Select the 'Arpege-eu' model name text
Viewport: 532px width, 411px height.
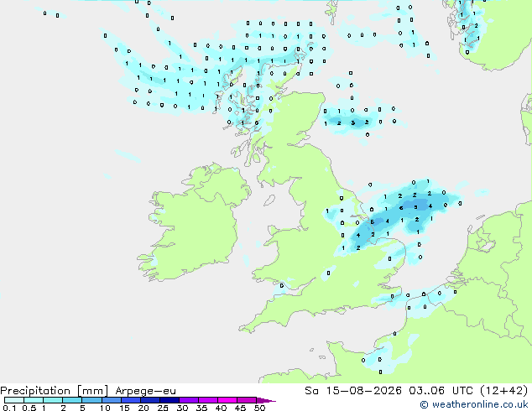click(x=145, y=391)
